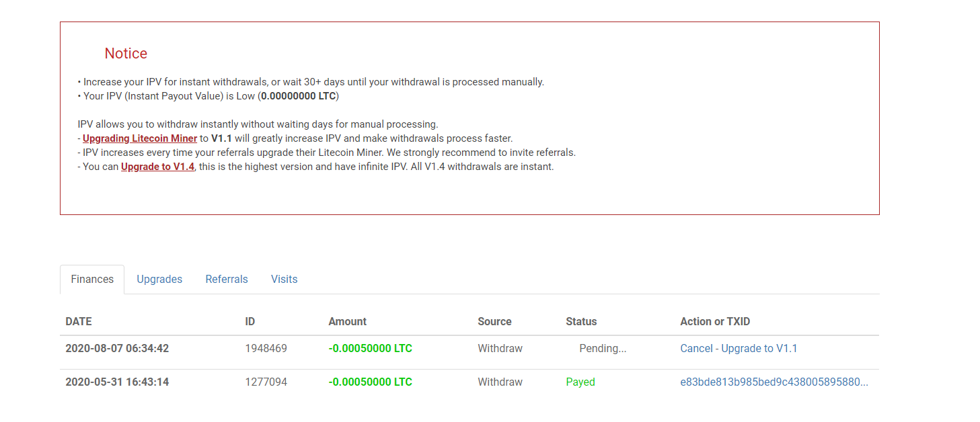Click the DATE column header
Screen dimensions: 980x422
(x=79, y=322)
